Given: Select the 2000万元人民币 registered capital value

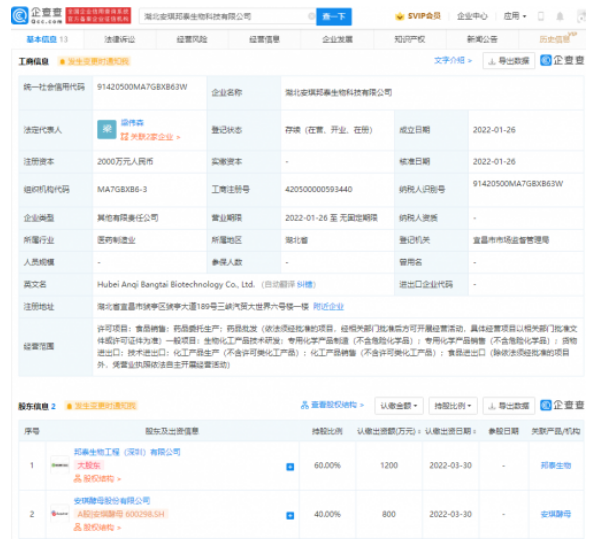Looking at the screenshot, I should point(125,162).
